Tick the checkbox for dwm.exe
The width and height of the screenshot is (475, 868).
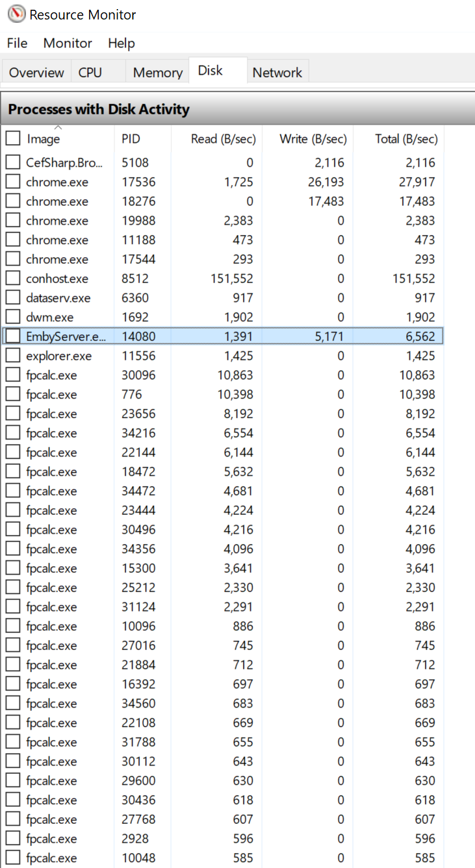pyautogui.click(x=13, y=317)
